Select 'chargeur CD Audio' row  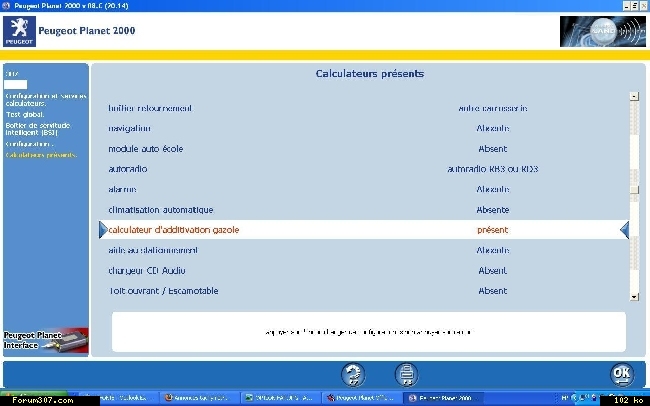[148, 271]
